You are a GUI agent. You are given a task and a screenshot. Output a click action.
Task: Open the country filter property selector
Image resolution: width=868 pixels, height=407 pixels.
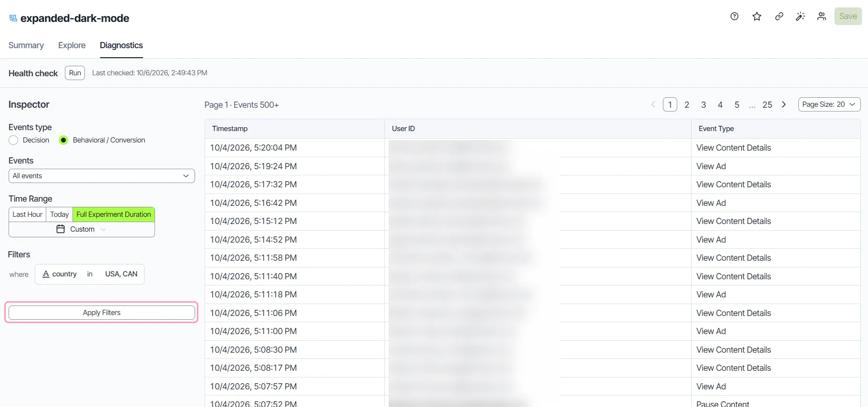tap(60, 274)
